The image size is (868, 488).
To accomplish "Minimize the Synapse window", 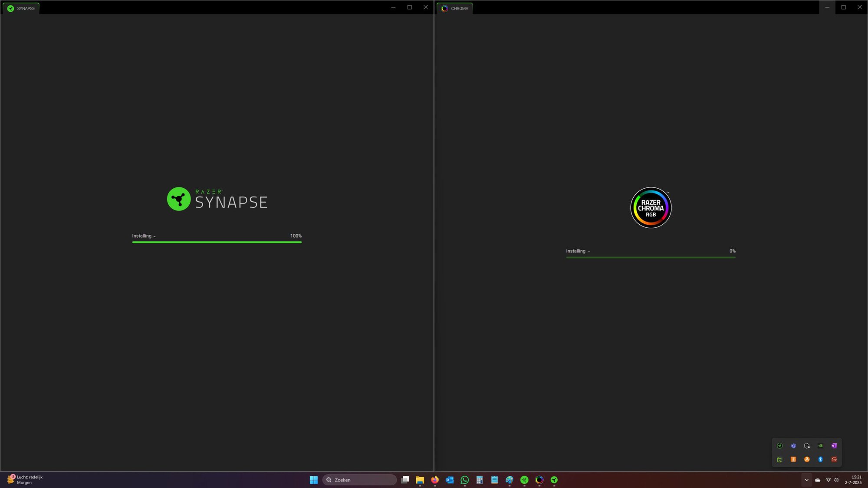I will [x=393, y=7].
